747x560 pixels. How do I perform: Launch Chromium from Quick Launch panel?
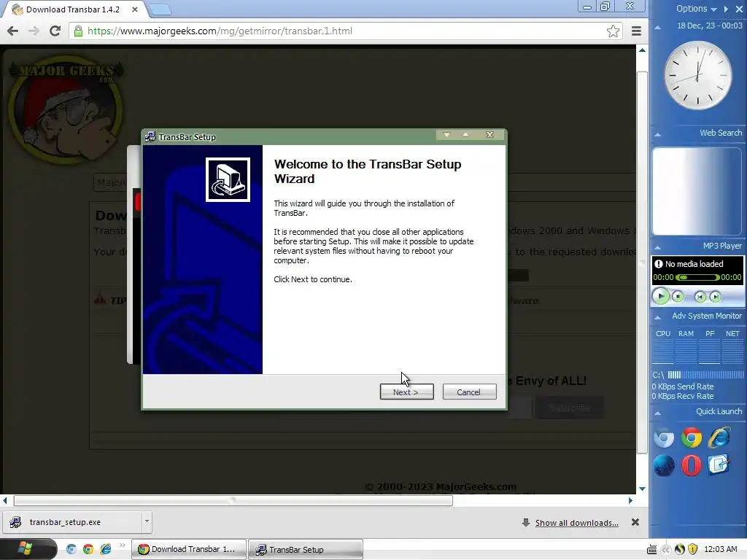664,438
